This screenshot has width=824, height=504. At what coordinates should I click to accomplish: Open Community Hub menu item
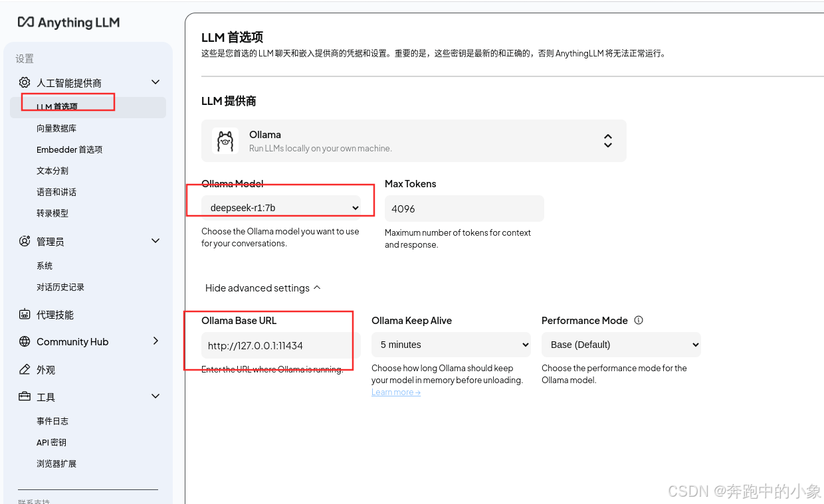tap(72, 341)
